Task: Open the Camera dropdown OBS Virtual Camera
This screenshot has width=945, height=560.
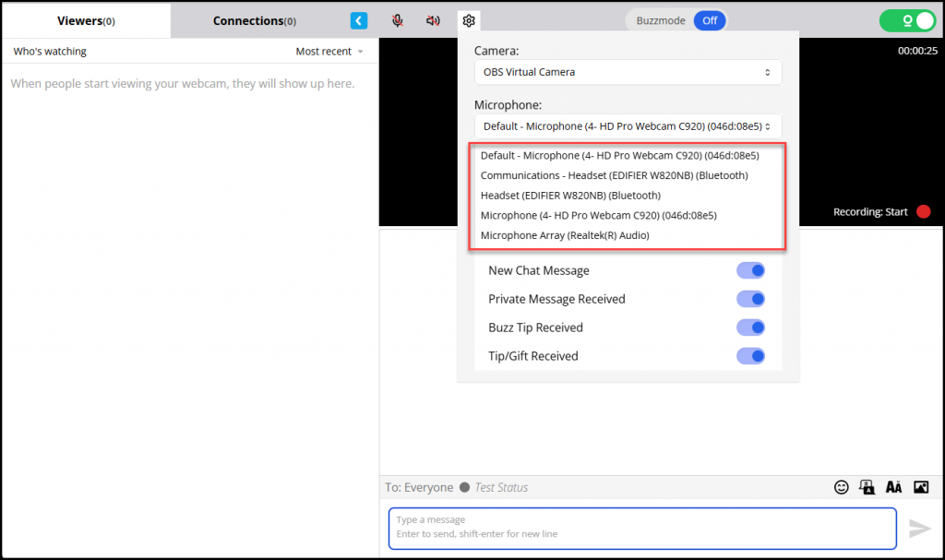Action: (628, 72)
